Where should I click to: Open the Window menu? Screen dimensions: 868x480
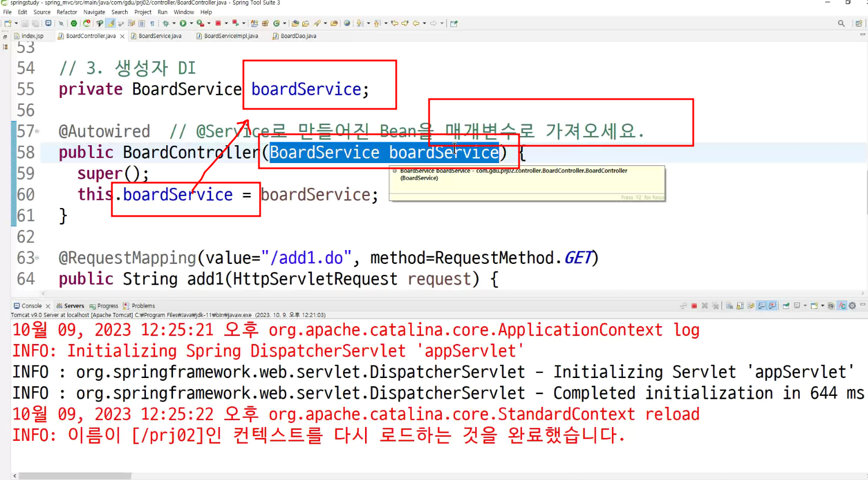pyautogui.click(x=184, y=12)
